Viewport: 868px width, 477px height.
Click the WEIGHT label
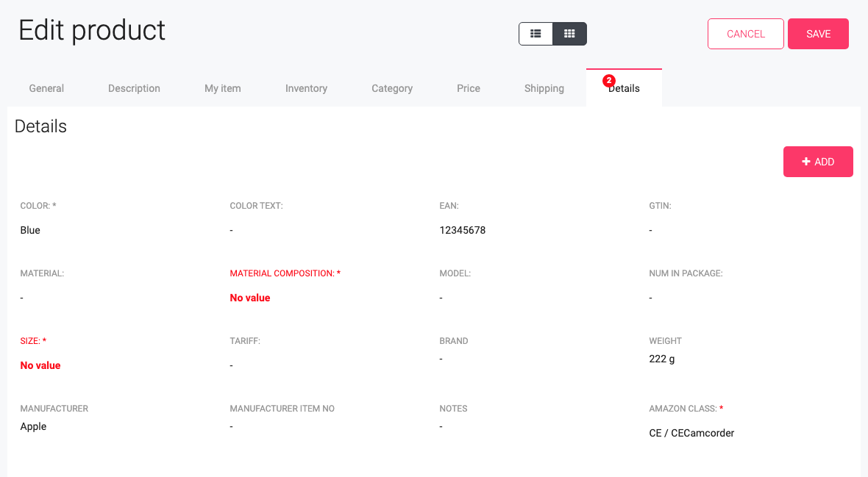(x=666, y=341)
